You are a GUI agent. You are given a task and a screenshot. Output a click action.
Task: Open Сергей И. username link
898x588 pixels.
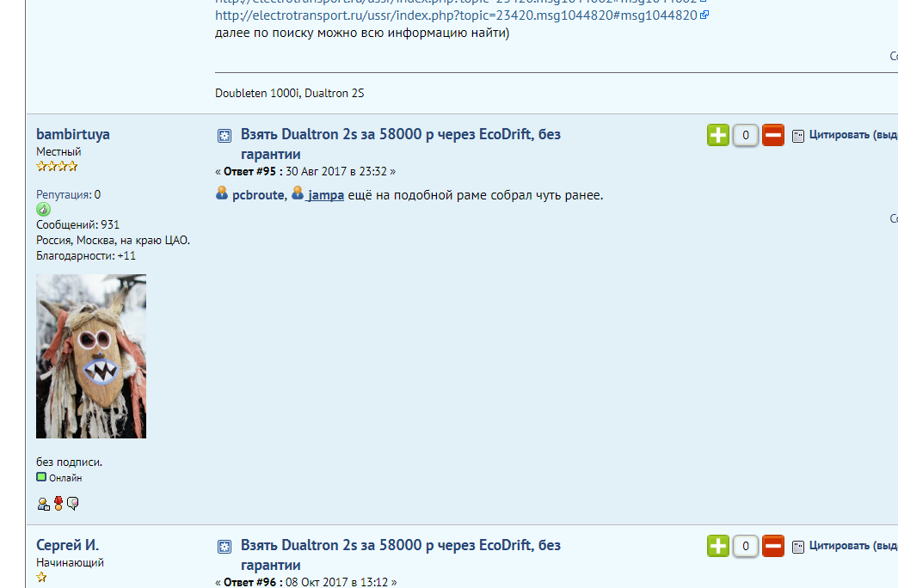[x=68, y=545]
